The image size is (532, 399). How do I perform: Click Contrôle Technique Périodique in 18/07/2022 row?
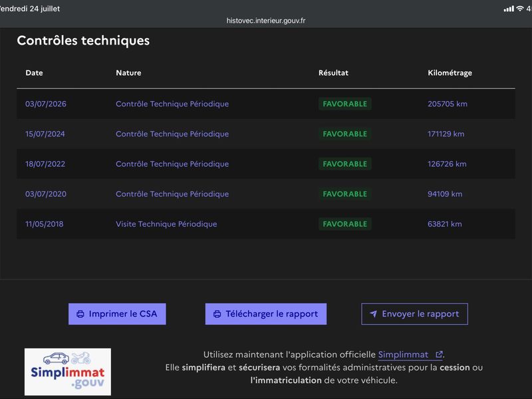tap(172, 164)
